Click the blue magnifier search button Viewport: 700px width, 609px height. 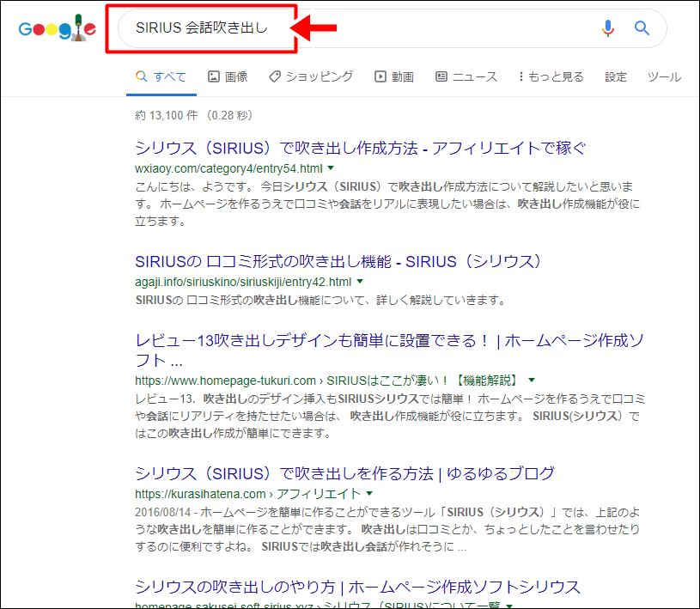pos(642,28)
